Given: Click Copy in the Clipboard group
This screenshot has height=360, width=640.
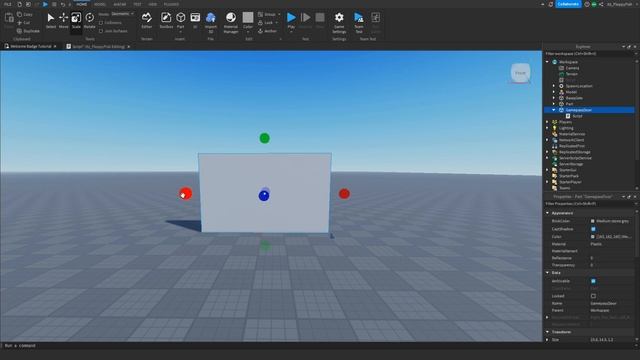Looking at the screenshot, I should coord(25,14).
